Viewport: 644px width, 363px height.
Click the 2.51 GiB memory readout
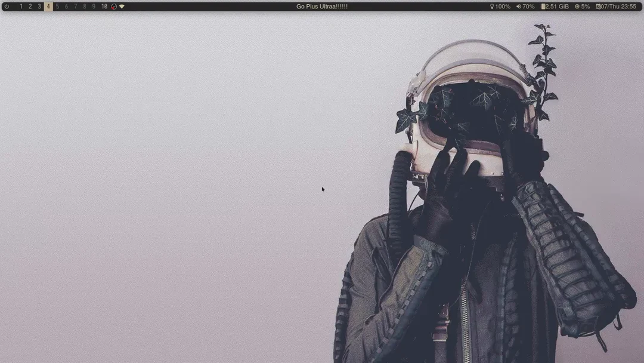coord(556,6)
